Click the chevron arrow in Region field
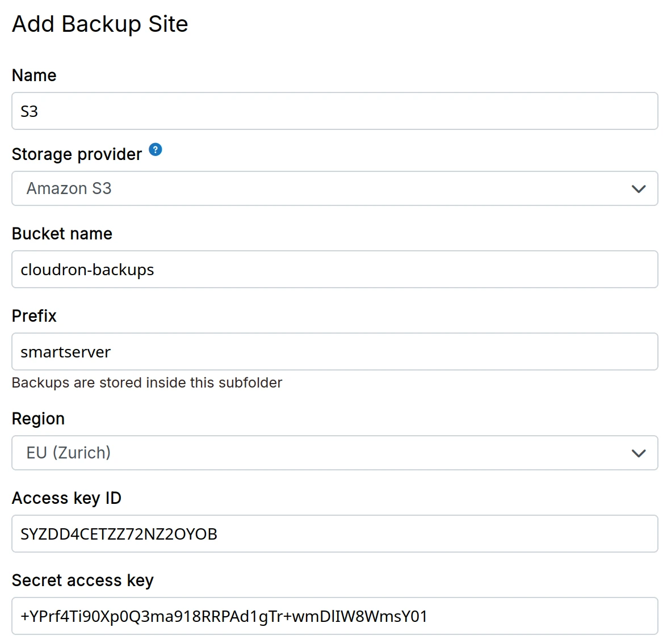667x644 pixels. (639, 453)
